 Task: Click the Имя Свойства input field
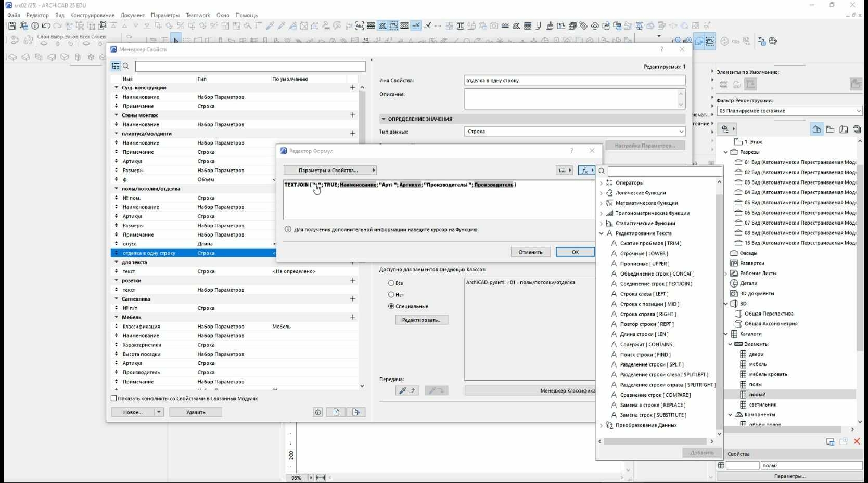pos(575,81)
